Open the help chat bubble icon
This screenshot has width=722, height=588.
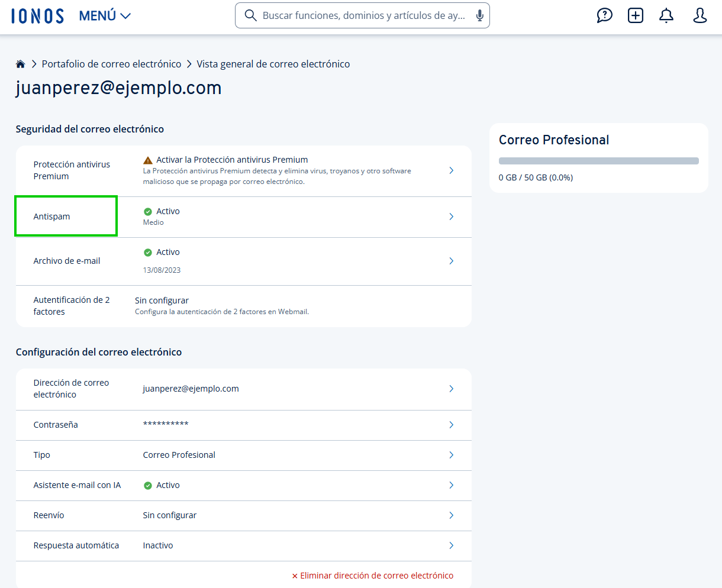coord(604,15)
